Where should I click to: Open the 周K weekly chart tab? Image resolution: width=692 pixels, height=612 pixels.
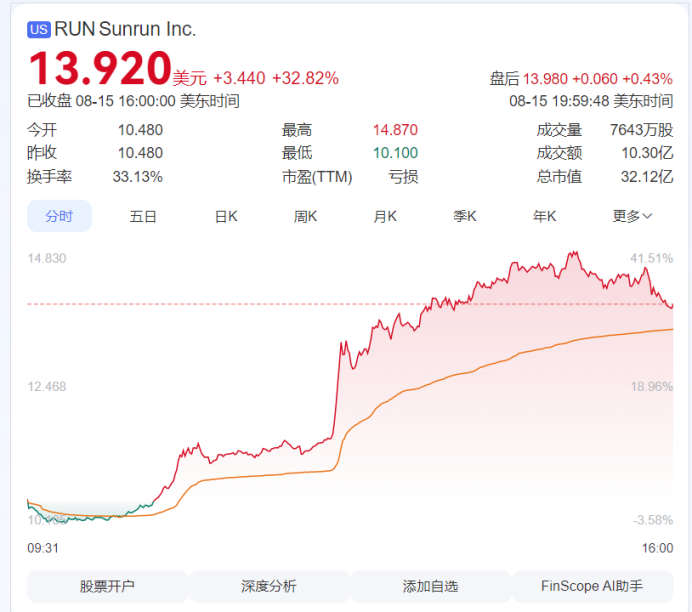click(x=305, y=217)
